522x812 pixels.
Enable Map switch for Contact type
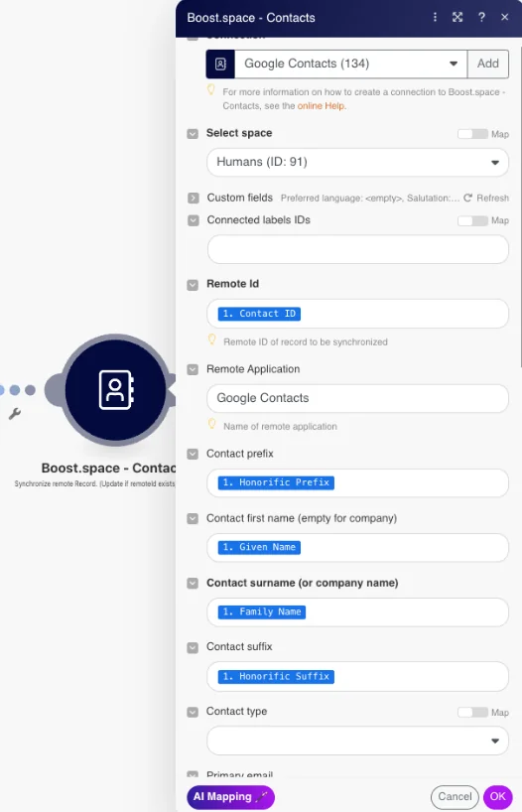[472, 713]
